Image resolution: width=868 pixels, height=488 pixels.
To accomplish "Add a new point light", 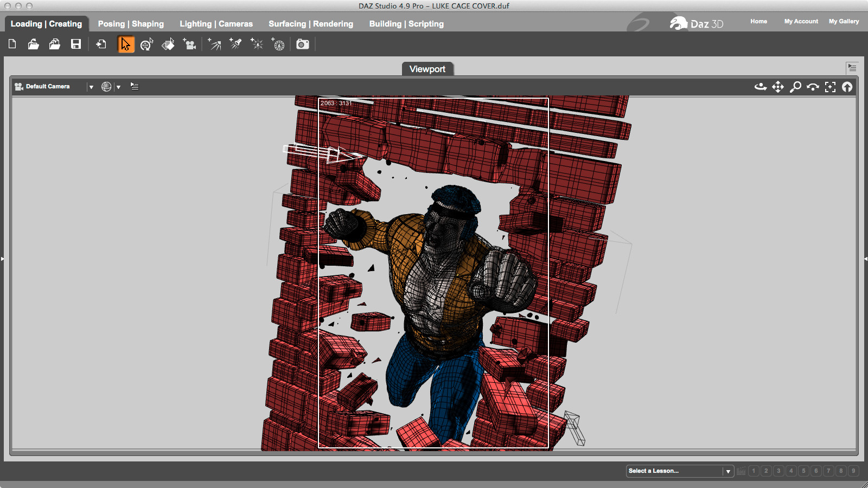I will point(257,44).
